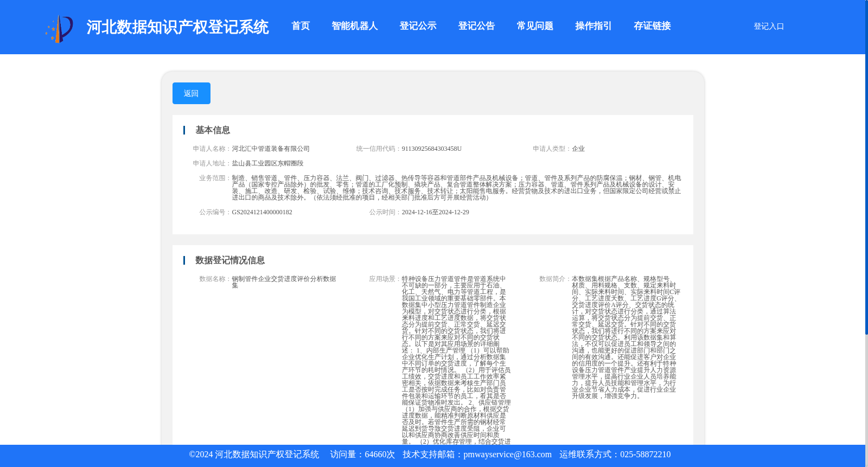Click the contact number 025-58872210 in footer
868x467 pixels.
645,455
